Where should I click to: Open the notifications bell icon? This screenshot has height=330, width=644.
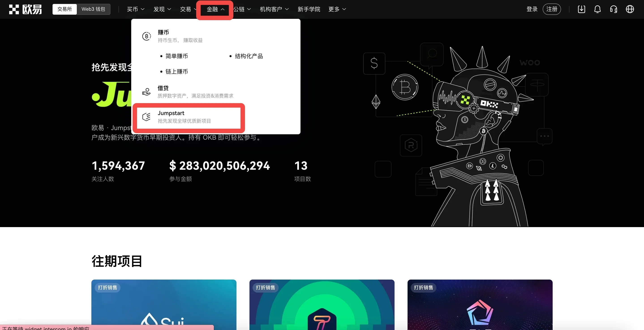pos(597,9)
